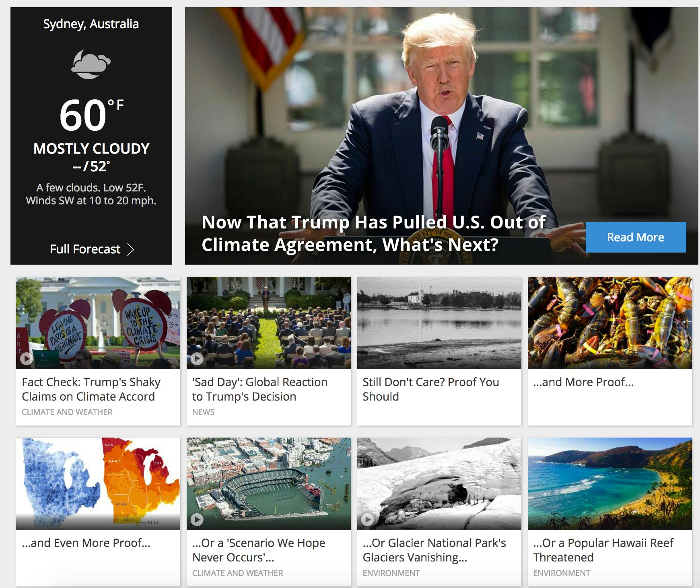The width and height of the screenshot is (700, 588).
Task: Open the Sydney, Australia location title
Action: (91, 24)
